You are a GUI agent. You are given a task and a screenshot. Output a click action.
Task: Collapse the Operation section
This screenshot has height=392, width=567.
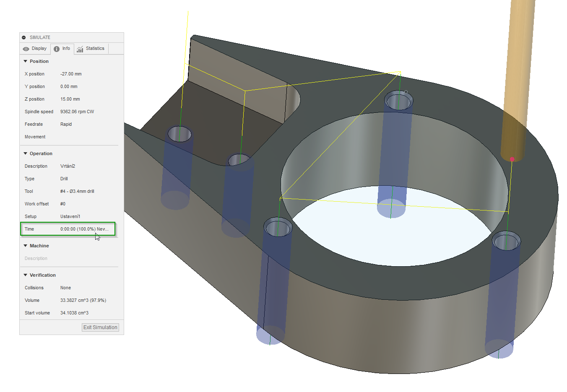[x=26, y=153]
